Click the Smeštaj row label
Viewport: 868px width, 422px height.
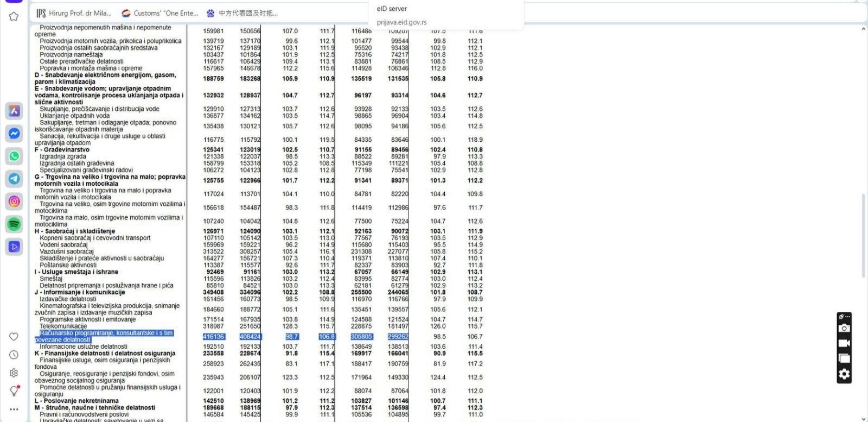click(x=51, y=279)
